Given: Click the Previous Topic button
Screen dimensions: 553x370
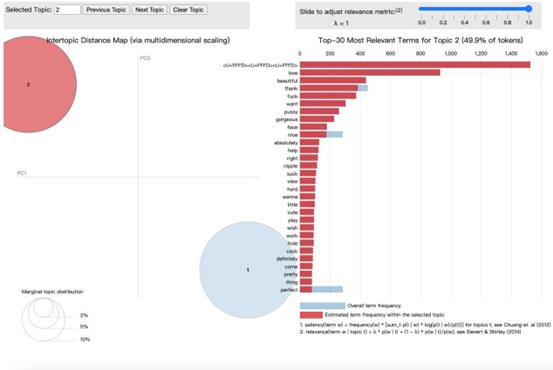Looking at the screenshot, I should pos(106,10).
